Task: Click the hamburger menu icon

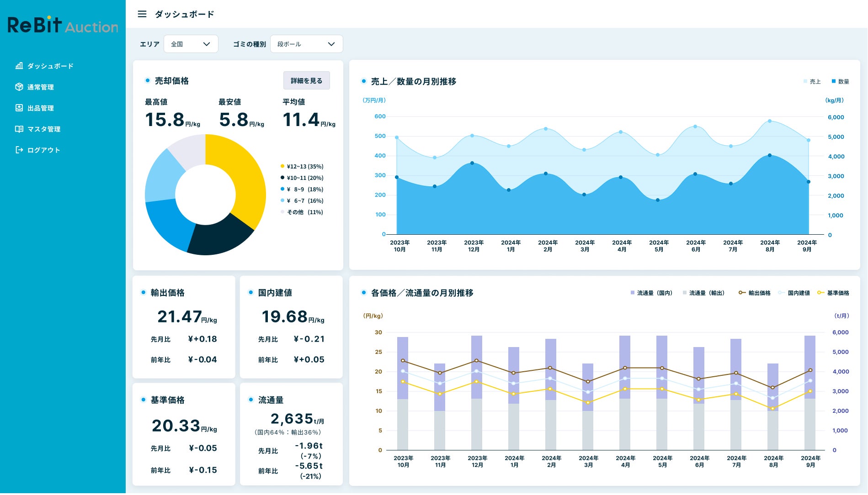Action: 142,14
